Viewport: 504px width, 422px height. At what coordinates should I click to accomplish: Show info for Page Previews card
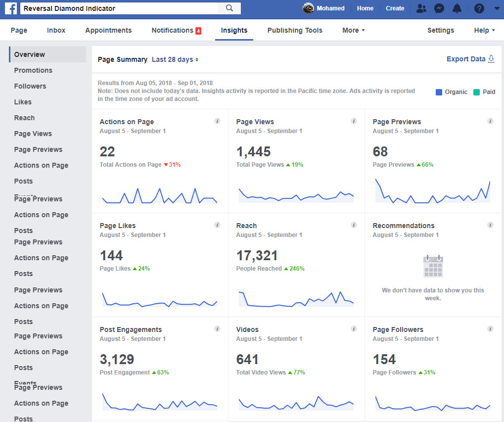click(x=490, y=121)
